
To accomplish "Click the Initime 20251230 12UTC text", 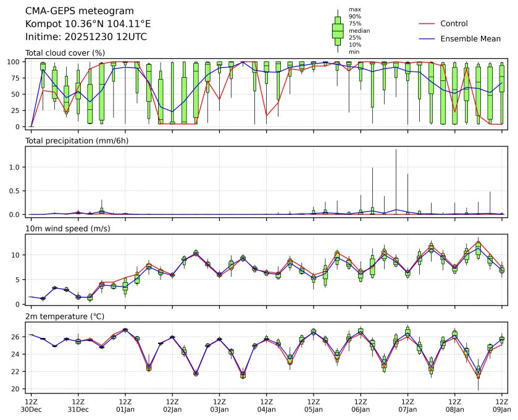I will pyautogui.click(x=86, y=37).
